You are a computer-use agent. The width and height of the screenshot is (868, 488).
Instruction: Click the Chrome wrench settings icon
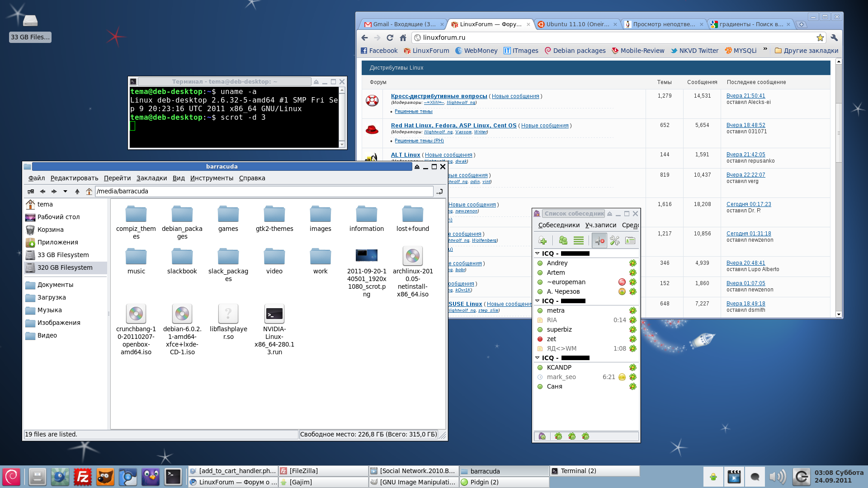[834, 38]
